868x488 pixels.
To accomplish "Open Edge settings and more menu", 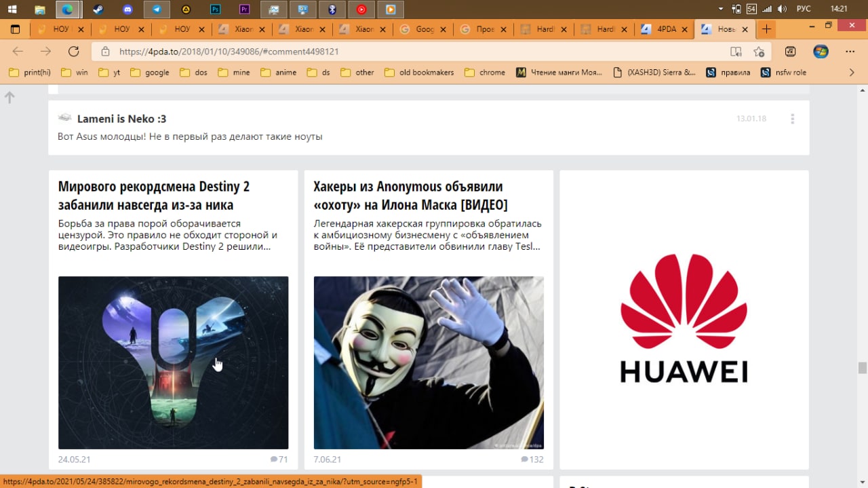I will pos(850,52).
